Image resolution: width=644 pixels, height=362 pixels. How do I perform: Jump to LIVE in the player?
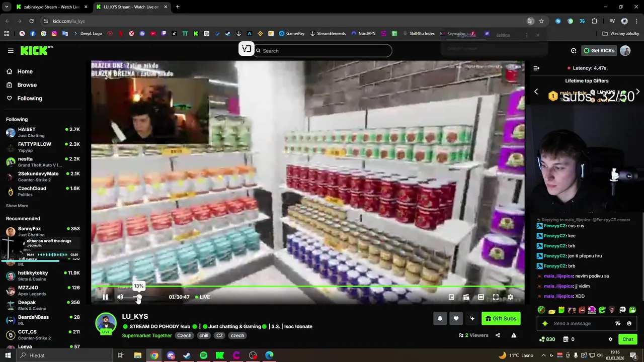point(202,297)
